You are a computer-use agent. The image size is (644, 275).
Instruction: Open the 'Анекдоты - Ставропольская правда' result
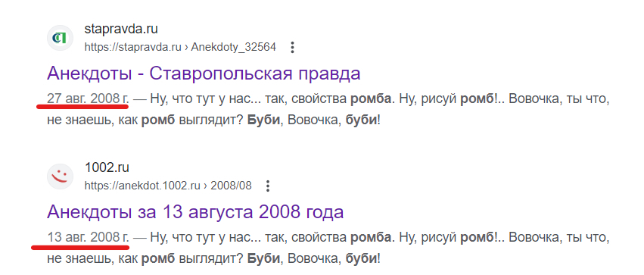click(204, 73)
